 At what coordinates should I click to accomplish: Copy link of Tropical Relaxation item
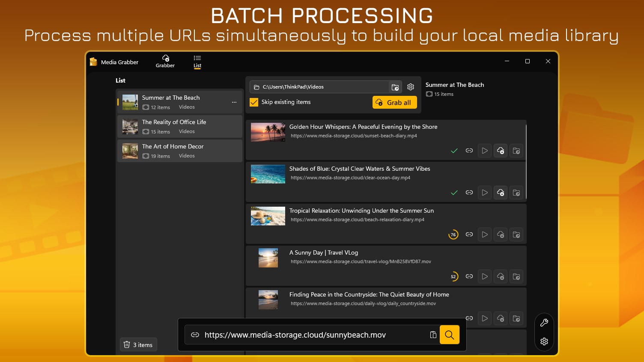pyautogui.click(x=469, y=234)
